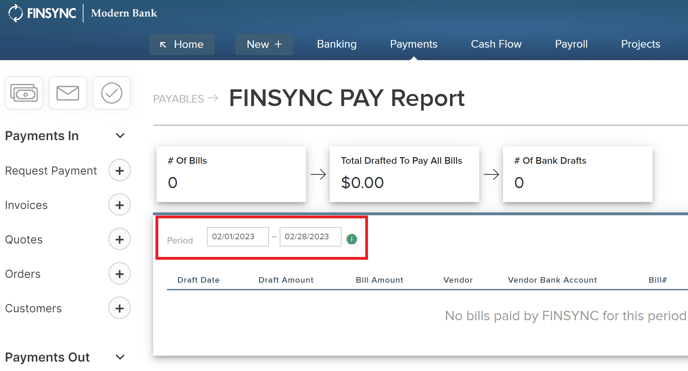
Task: Click the checkmark circle icon
Action: click(111, 93)
